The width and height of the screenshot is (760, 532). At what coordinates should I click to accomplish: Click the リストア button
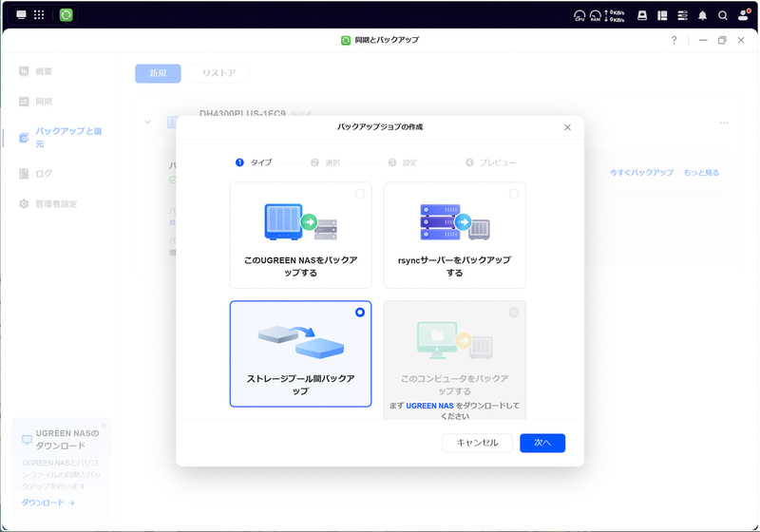(x=219, y=73)
